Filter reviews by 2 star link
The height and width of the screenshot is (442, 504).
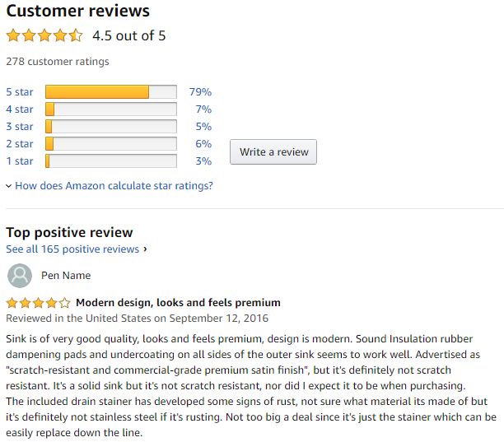[x=20, y=144]
